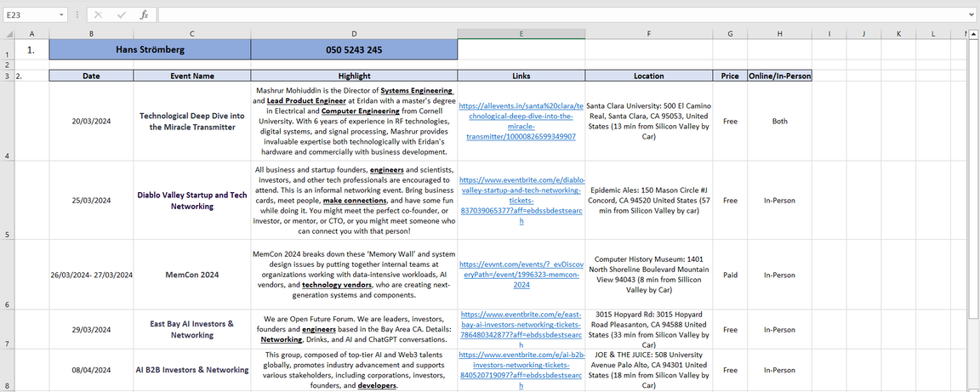This screenshot has height=392, width=980.
Task: Click the Enter checkmark icon in formula bar
Action: tap(122, 15)
